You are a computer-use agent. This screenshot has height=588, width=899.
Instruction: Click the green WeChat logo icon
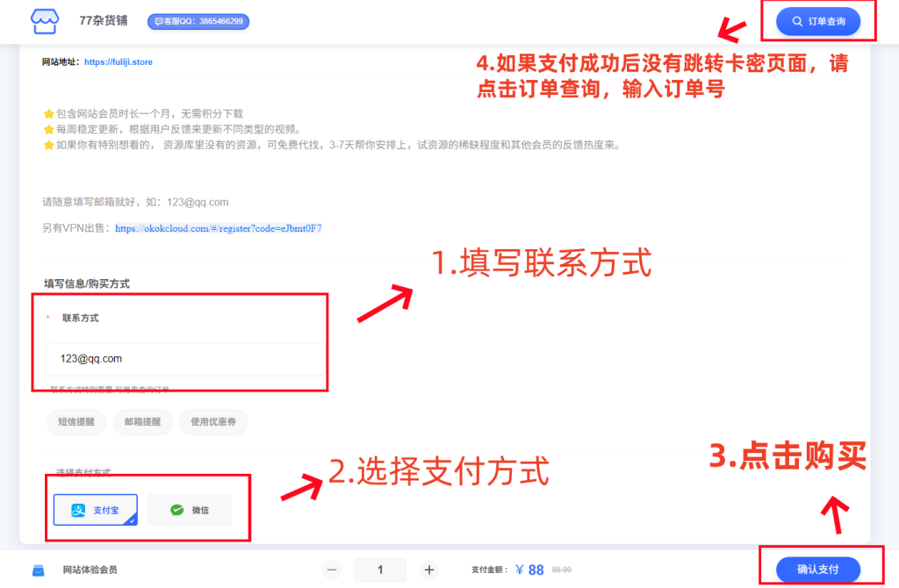click(x=177, y=510)
